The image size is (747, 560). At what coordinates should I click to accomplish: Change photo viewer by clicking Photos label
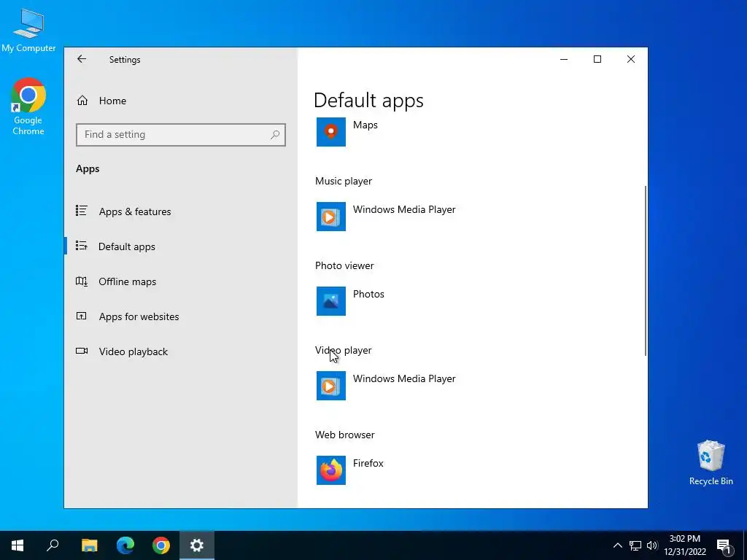(368, 294)
